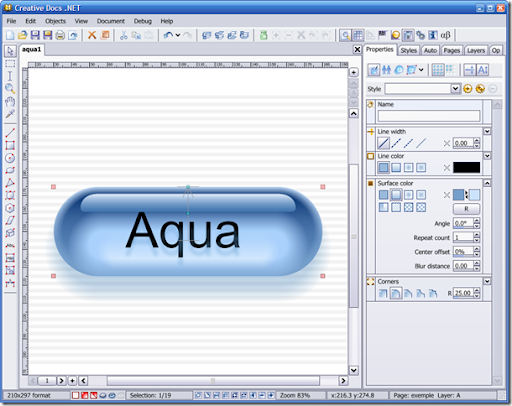
Task: Open the Debug menu
Action: 143,21
